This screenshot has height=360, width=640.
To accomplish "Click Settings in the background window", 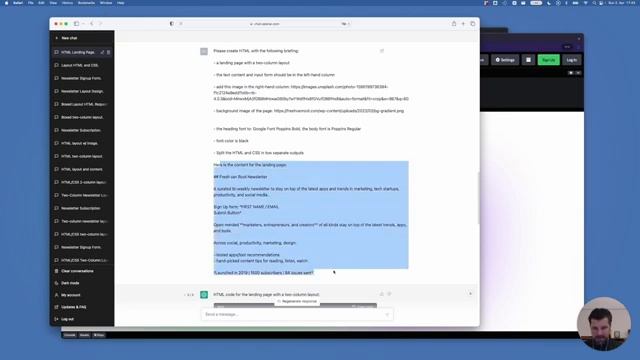I will tap(505, 60).
